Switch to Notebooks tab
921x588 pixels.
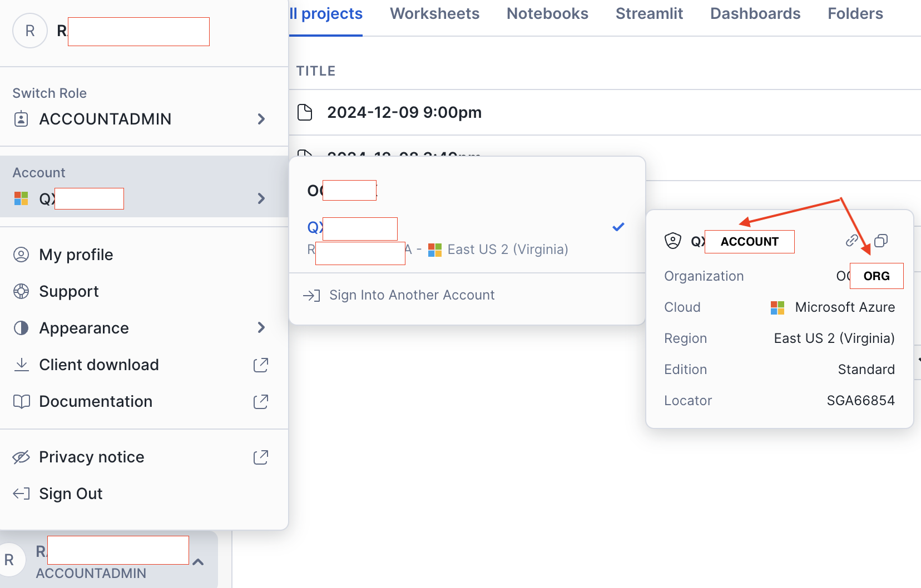pos(547,14)
